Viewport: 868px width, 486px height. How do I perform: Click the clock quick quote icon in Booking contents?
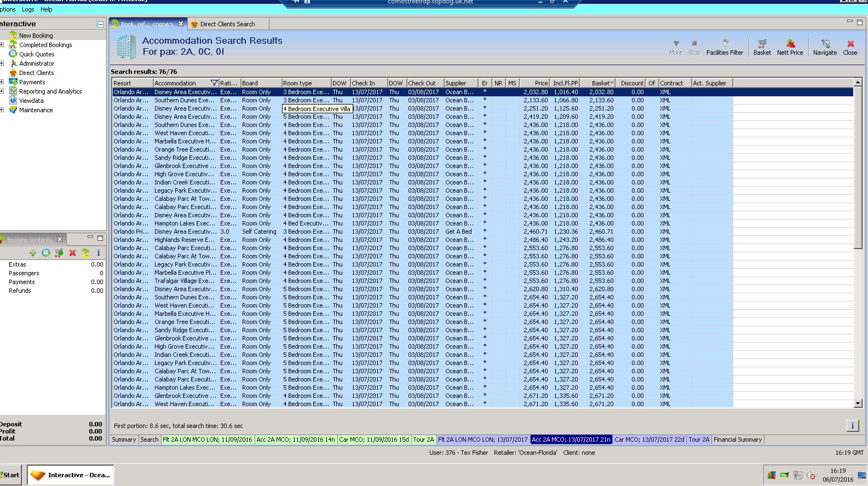pyautogui.click(x=46, y=253)
